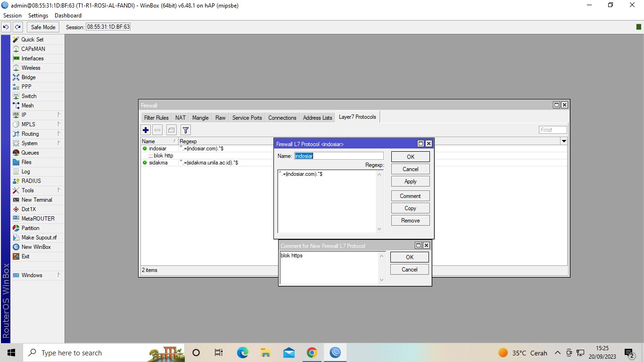The height and width of the screenshot is (362, 644).
Task: Open the column dropdown arrow in Firewall list
Action: point(564,141)
